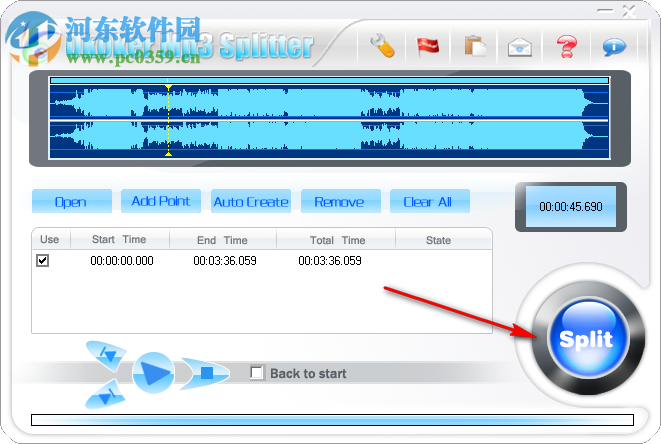Screen dimensions: 661x444
Task: Click the Use column header
Action: pyautogui.click(x=50, y=239)
